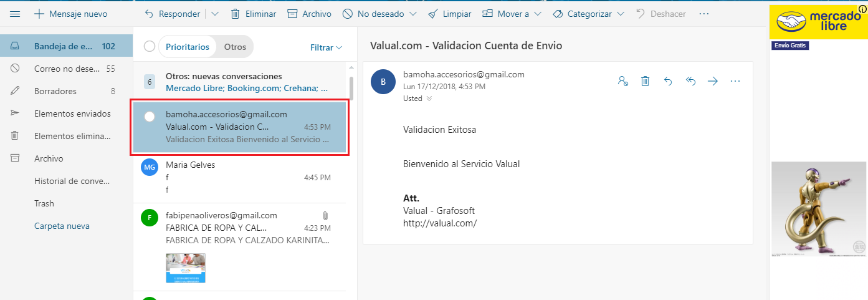Click the Mensaje nuevo button
Viewport: 868px width, 300px height.
tap(70, 14)
